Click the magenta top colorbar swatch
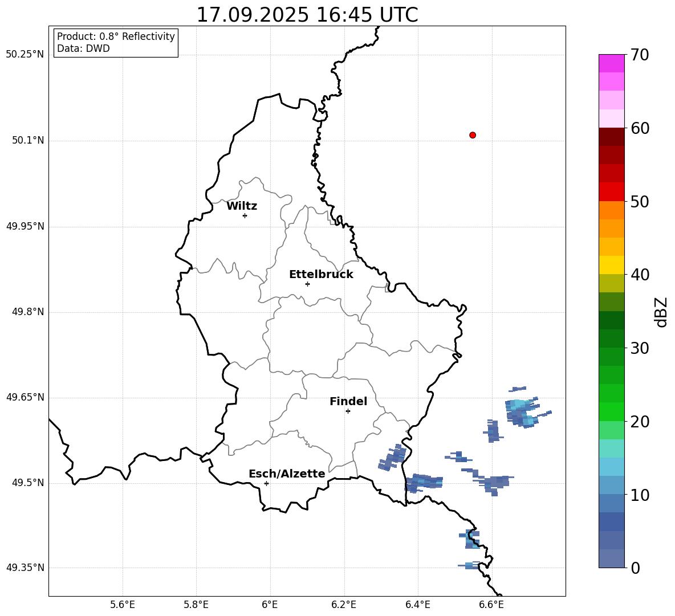The image size is (675, 616). (611, 63)
